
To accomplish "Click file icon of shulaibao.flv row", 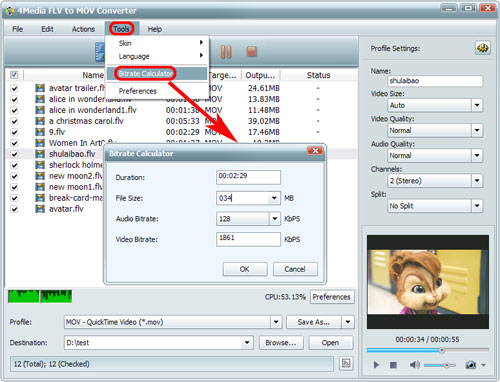I will [x=40, y=154].
